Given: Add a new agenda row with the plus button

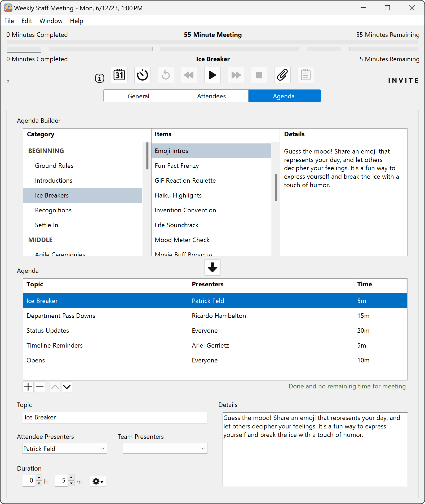Looking at the screenshot, I should [x=28, y=387].
